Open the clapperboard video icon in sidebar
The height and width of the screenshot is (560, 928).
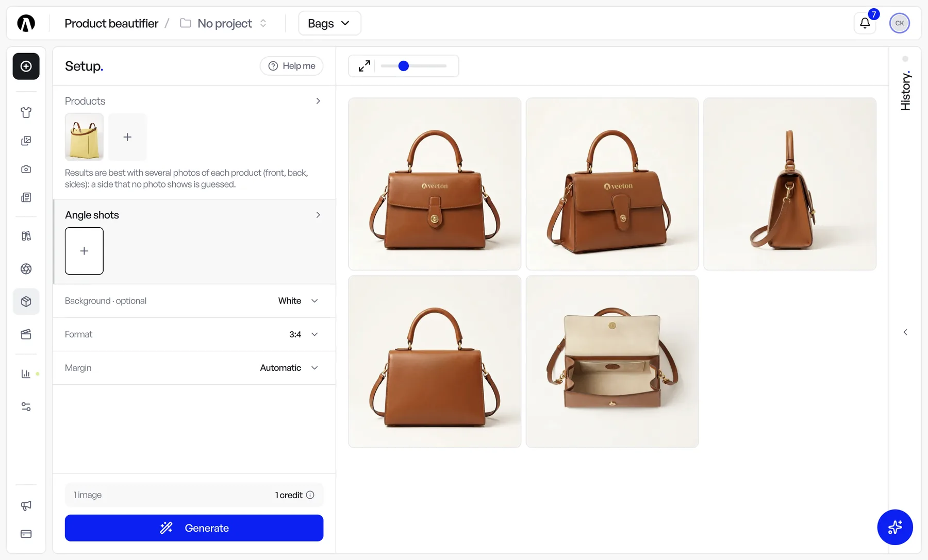pos(26,334)
